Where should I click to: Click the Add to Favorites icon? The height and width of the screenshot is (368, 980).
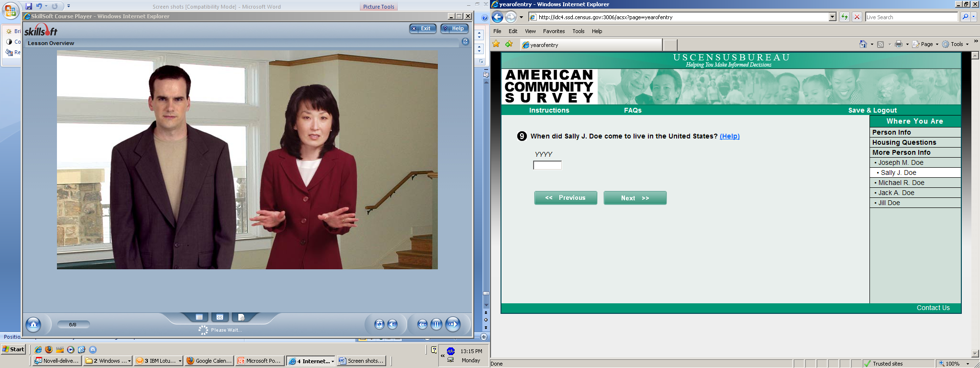(509, 44)
